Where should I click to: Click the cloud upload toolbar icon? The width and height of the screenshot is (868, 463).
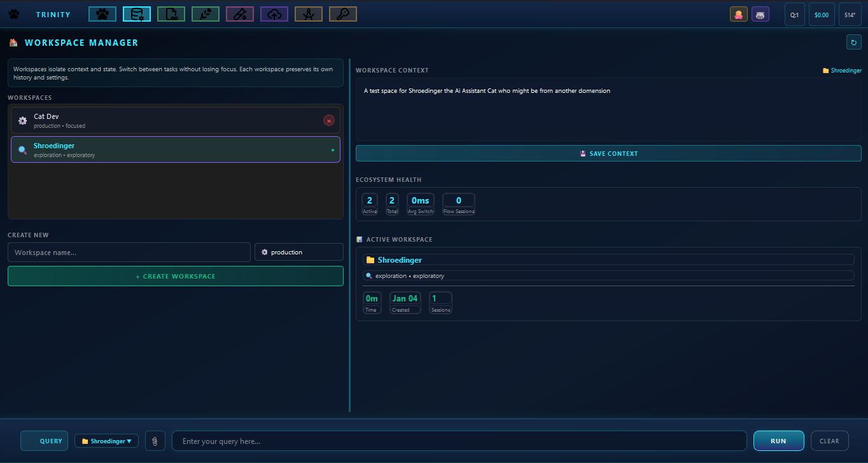tap(274, 13)
